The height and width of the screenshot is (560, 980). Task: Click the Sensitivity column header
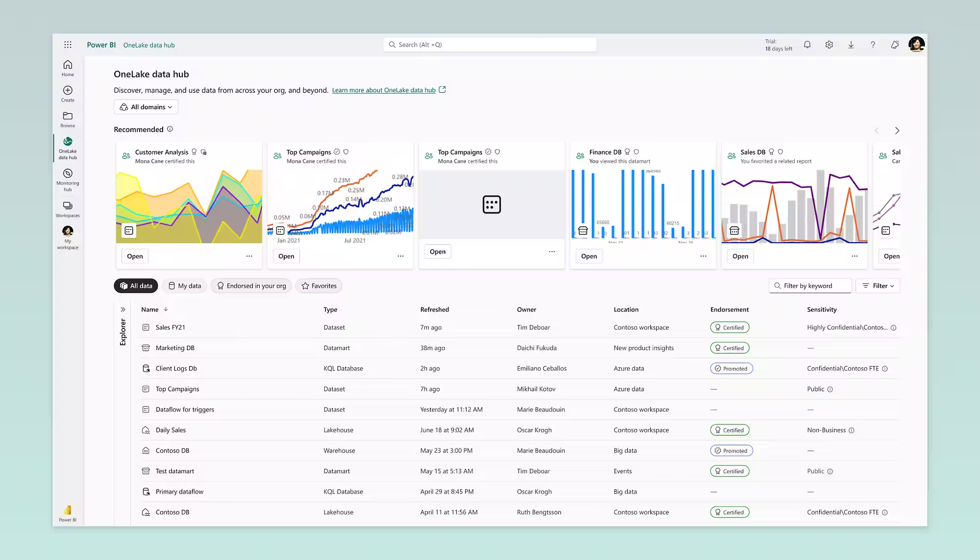tap(822, 309)
